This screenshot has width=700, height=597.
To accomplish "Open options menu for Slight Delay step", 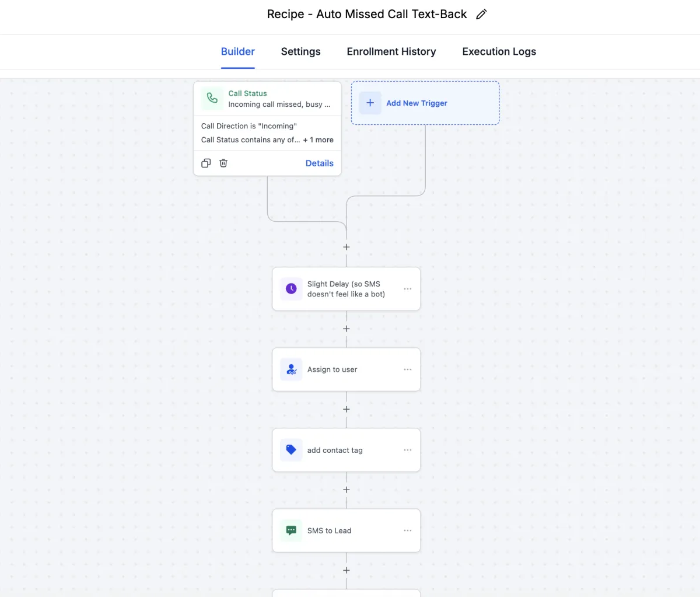I will (408, 289).
